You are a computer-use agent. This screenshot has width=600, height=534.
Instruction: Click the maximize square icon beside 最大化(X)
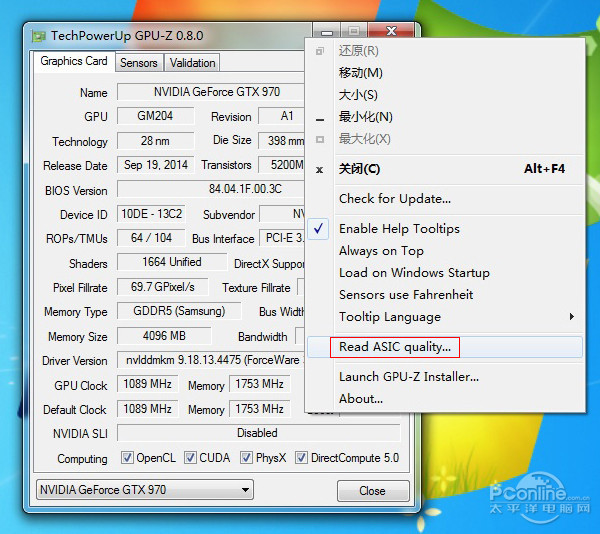(x=320, y=140)
